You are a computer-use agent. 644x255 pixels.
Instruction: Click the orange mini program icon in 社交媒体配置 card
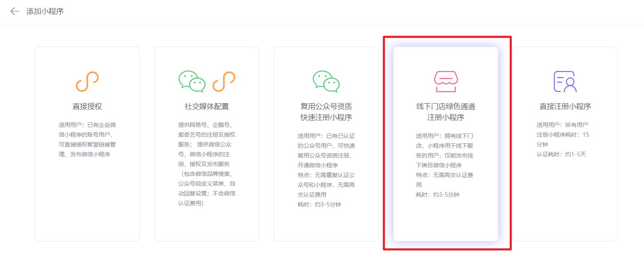(224, 82)
